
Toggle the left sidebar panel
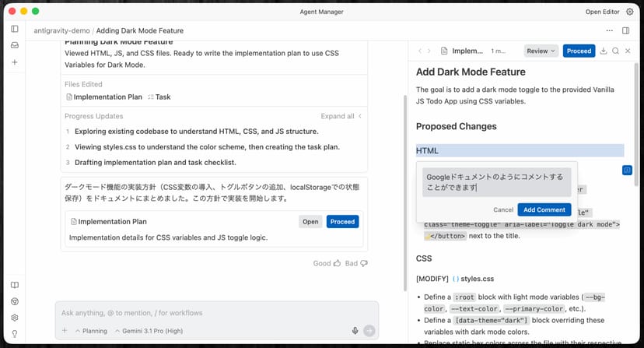(14, 29)
